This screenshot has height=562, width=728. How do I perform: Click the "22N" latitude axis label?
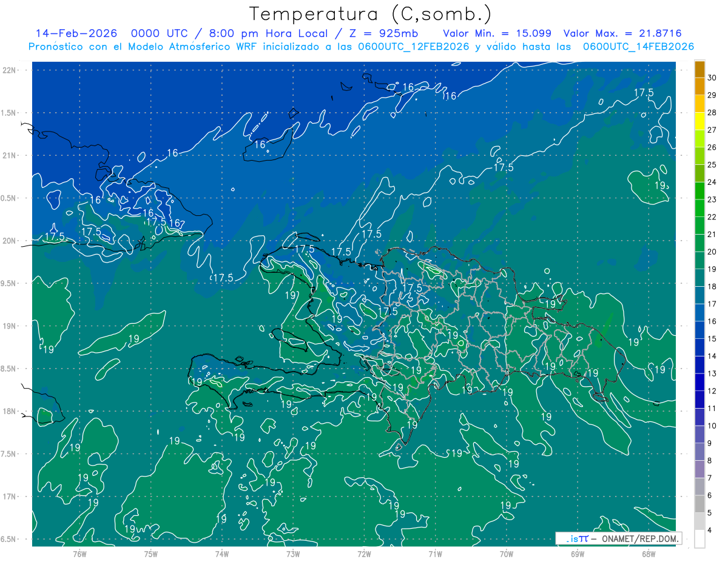tap(9, 70)
